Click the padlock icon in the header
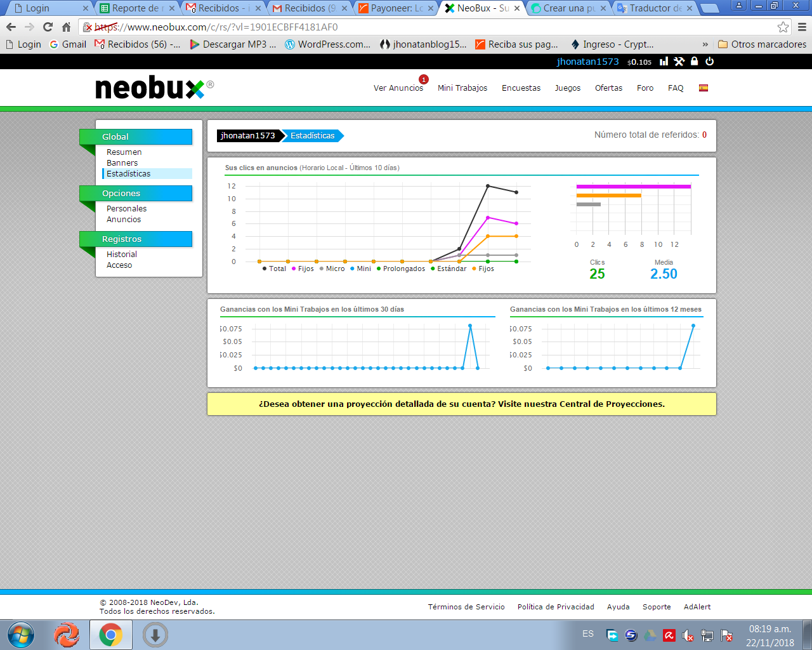Viewport: 812px width, 650px height. coord(695,62)
